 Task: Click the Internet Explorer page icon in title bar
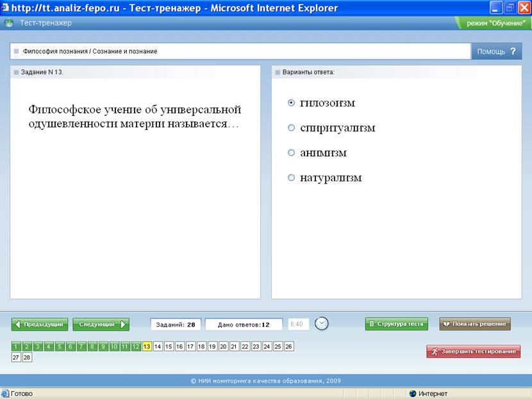[4, 8]
